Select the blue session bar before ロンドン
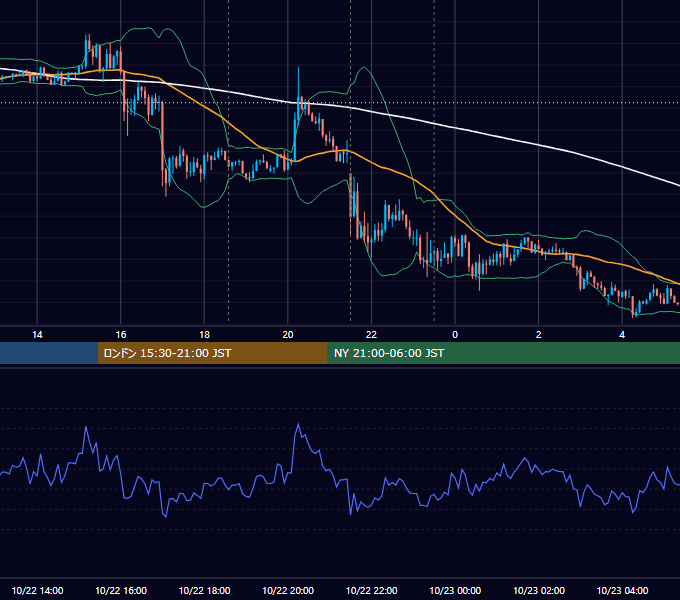The height and width of the screenshot is (600, 680). [x=49, y=353]
